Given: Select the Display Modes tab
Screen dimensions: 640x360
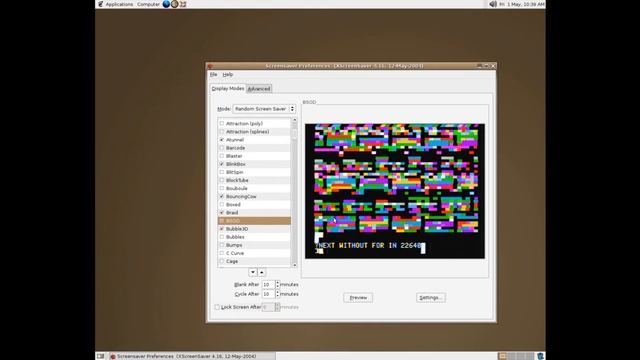Looking at the screenshot, I should click(228, 88).
